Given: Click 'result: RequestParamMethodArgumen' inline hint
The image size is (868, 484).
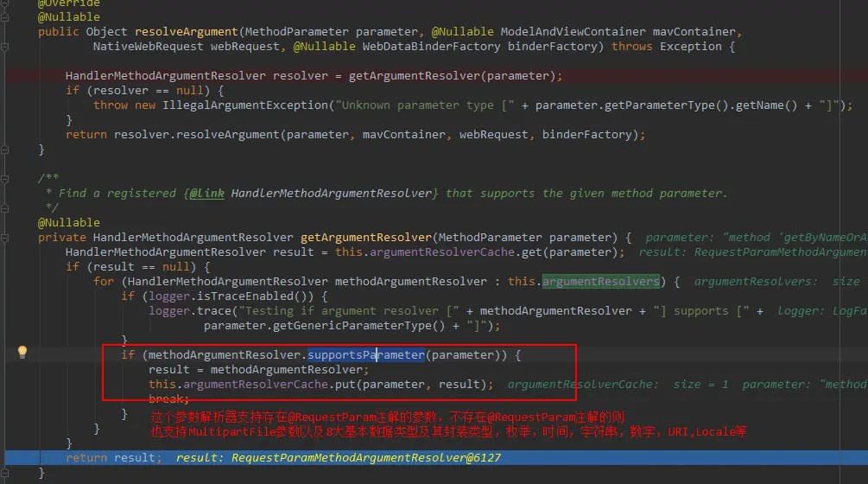Looking at the screenshot, I should (753, 252).
